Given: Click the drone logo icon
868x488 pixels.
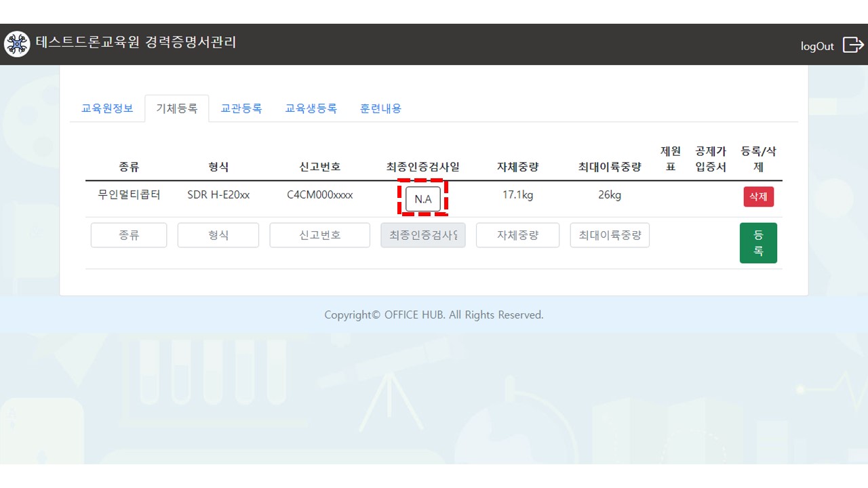Looking at the screenshot, I should tap(17, 44).
